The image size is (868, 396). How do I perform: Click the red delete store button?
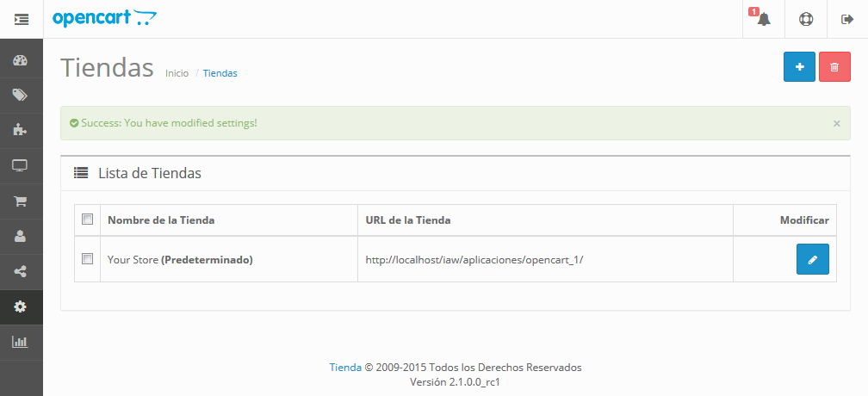(x=834, y=67)
